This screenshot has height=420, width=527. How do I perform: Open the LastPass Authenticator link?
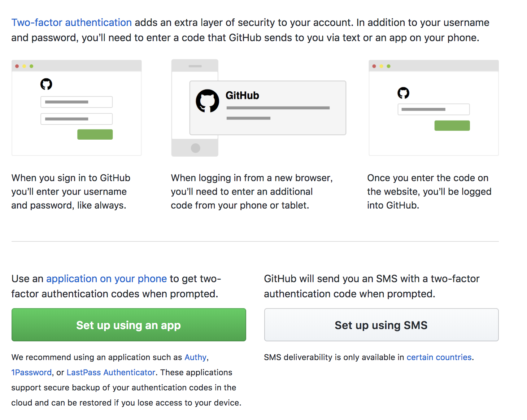coord(111,372)
